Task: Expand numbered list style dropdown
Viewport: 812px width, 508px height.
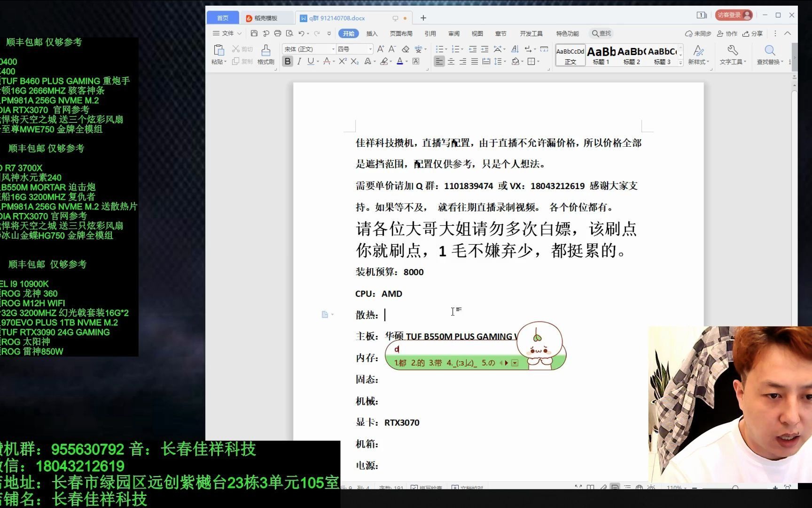Action: click(462, 49)
